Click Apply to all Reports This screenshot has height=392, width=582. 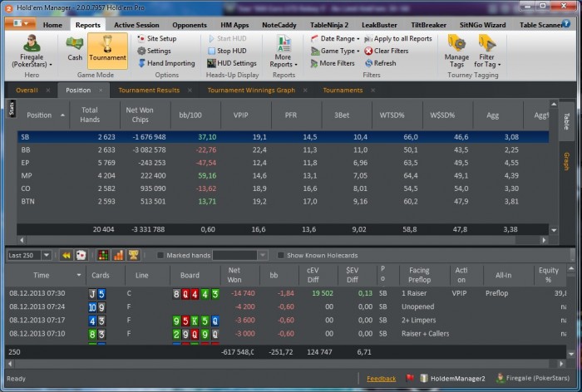pyautogui.click(x=398, y=38)
